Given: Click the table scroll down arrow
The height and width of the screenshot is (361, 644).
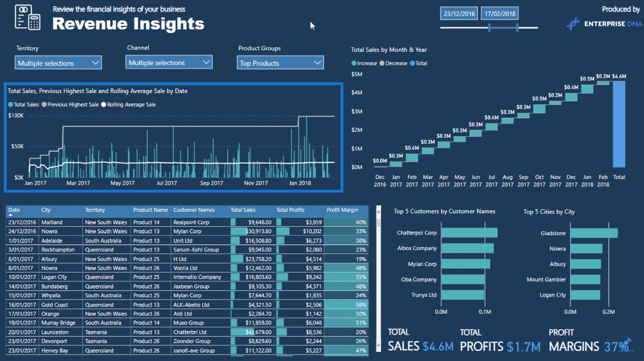Looking at the screenshot, I should point(379,346).
